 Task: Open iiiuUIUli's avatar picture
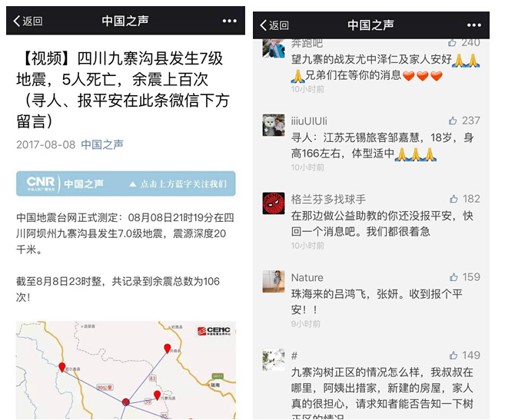coord(274,125)
